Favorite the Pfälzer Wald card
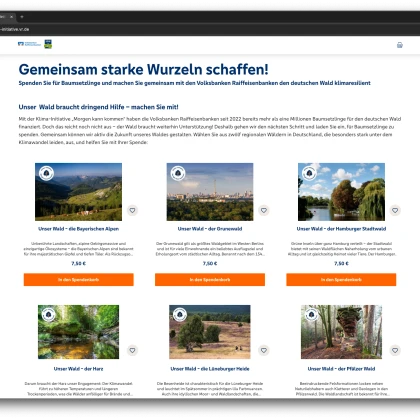The width and height of the screenshot is (420, 420). (395, 350)
